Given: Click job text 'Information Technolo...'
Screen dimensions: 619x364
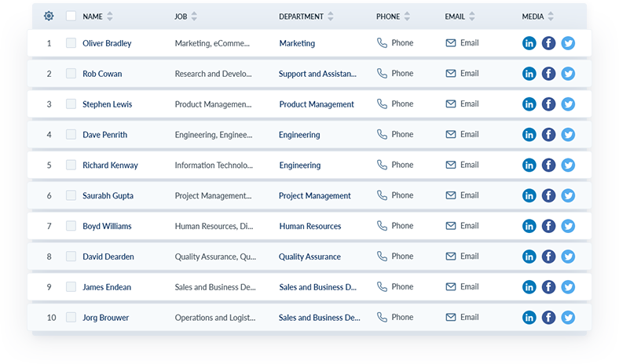Looking at the screenshot, I should click(x=214, y=166).
